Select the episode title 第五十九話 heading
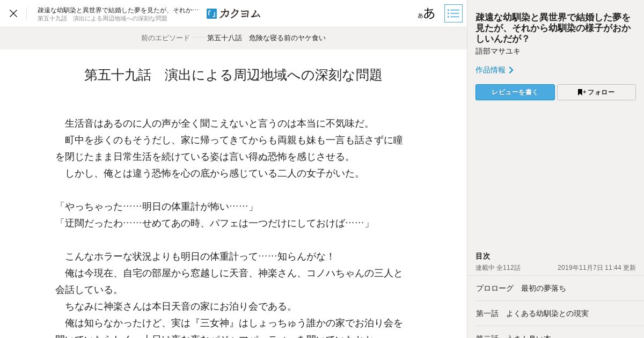Viewport: 644px width, 338px height. pyautogui.click(x=233, y=75)
